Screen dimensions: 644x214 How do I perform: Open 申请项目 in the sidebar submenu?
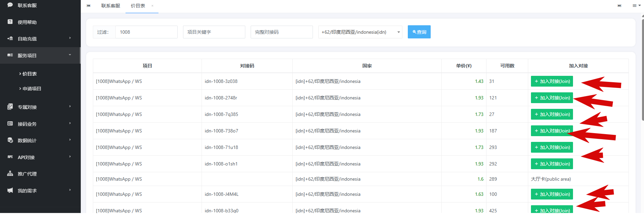point(32,89)
